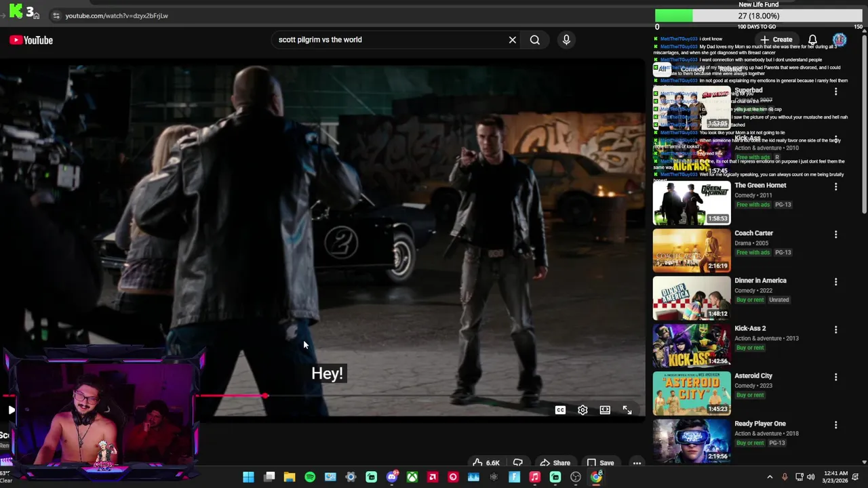The height and width of the screenshot is (488, 868).
Task: Open Task View on the taskbar
Action: pos(269,477)
